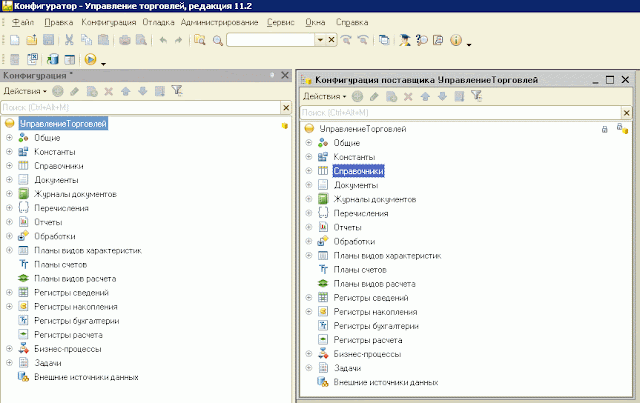
Task: Select Перечисления in supplier configuration tree
Action: [x=361, y=213]
